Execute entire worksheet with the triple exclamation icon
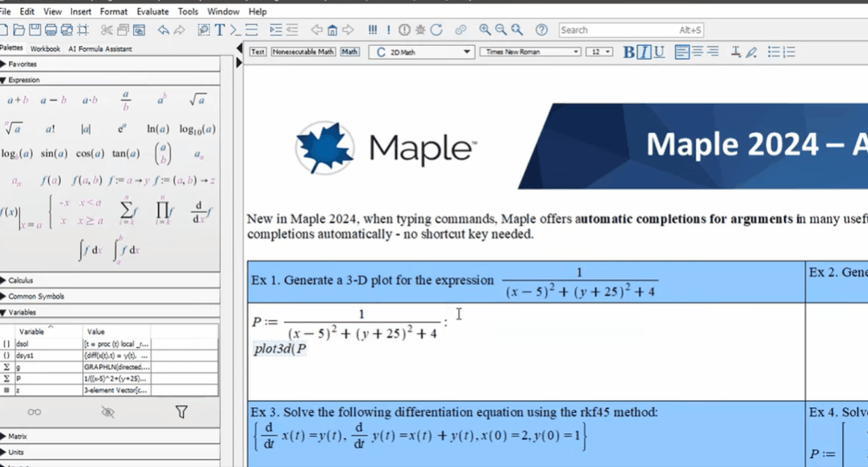This screenshot has height=467, width=868. pyautogui.click(x=373, y=30)
